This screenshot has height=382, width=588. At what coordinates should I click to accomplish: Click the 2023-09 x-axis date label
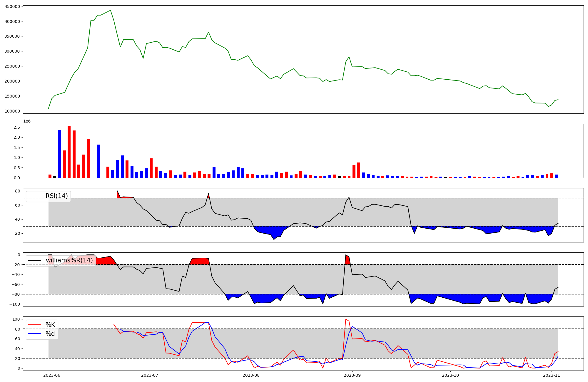(x=352, y=375)
